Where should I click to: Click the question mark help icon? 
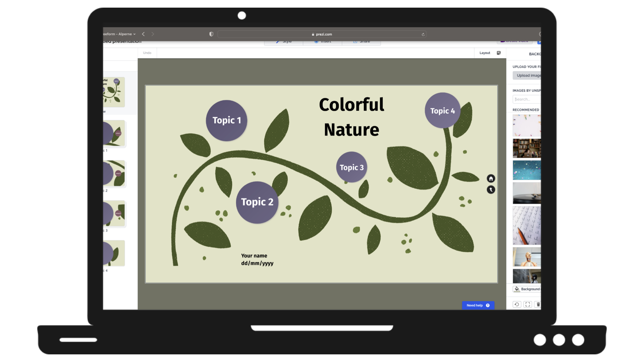point(488,305)
